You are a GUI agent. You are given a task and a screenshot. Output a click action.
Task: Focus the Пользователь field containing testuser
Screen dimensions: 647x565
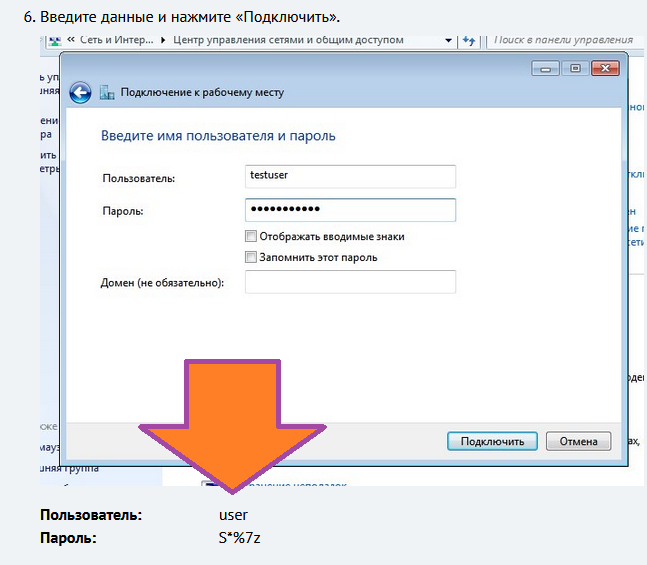pyautogui.click(x=350, y=176)
